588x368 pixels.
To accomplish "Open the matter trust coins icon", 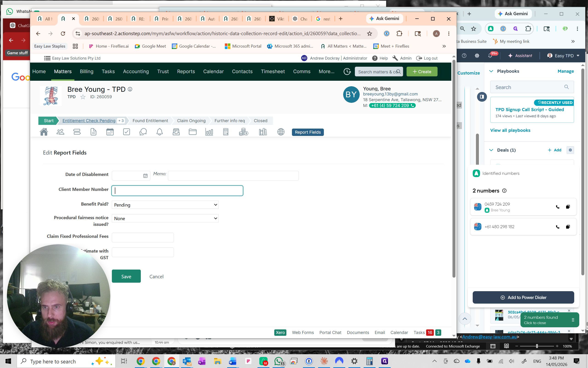I will tap(243, 132).
